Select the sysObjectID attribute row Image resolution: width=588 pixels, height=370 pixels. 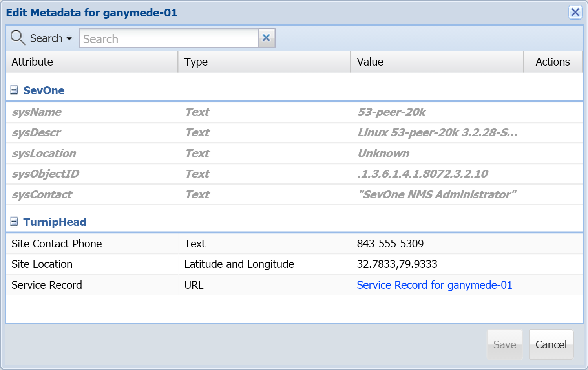294,174
